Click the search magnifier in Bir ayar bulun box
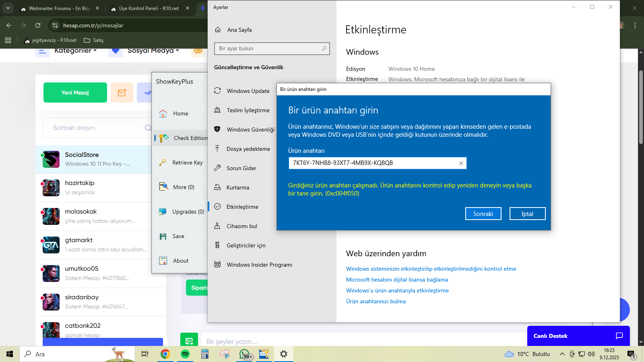644x362 pixels. pyautogui.click(x=324, y=49)
